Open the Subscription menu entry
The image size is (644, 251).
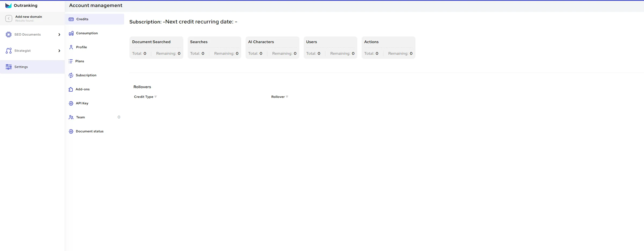click(x=86, y=75)
